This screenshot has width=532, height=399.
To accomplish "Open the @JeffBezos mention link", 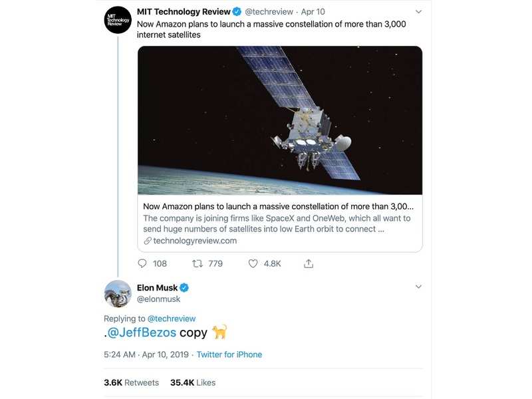I will point(141,332).
